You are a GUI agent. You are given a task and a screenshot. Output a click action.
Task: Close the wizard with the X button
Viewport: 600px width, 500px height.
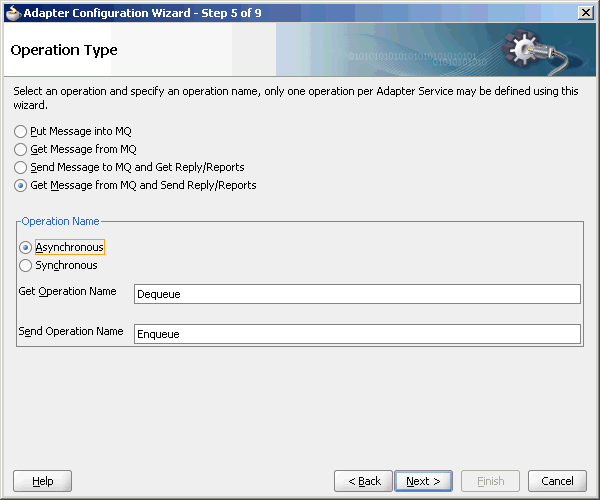(x=586, y=13)
